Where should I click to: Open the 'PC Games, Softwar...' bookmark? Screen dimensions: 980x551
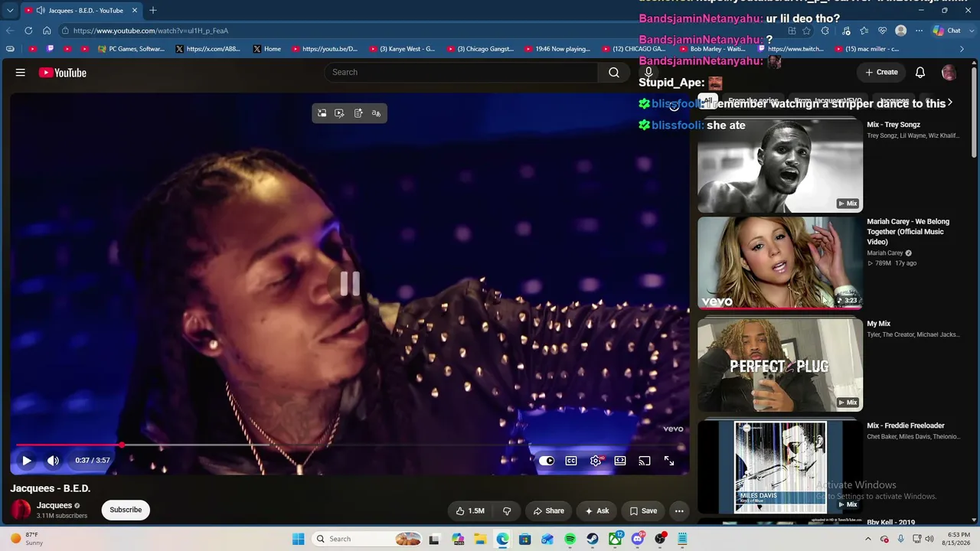[x=132, y=49]
